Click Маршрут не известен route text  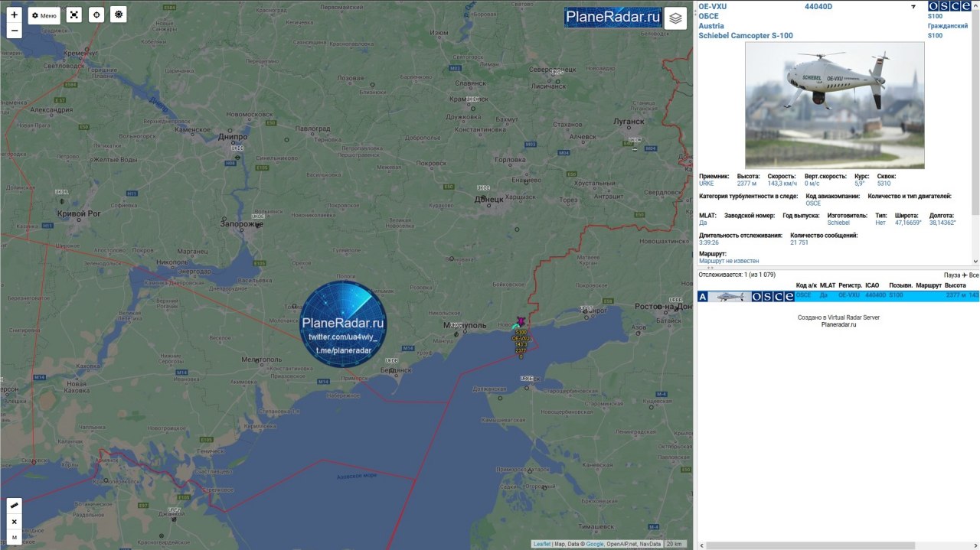tap(729, 261)
